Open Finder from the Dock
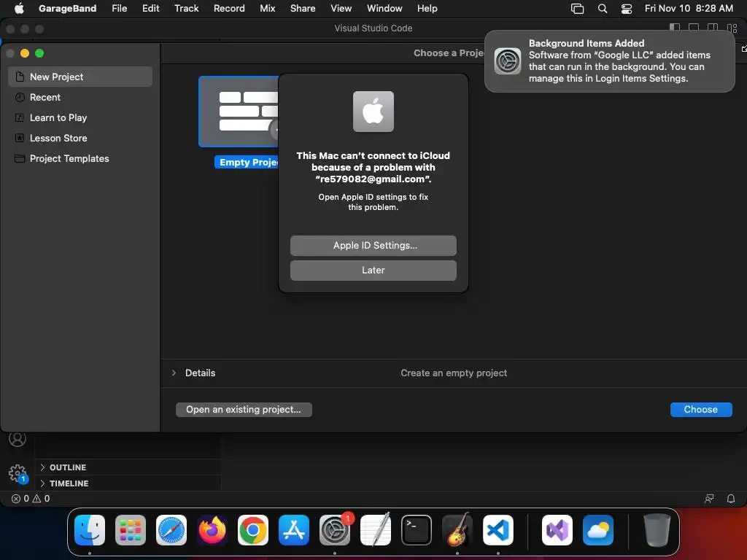The height and width of the screenshot is (560, 747). point(90,530)
